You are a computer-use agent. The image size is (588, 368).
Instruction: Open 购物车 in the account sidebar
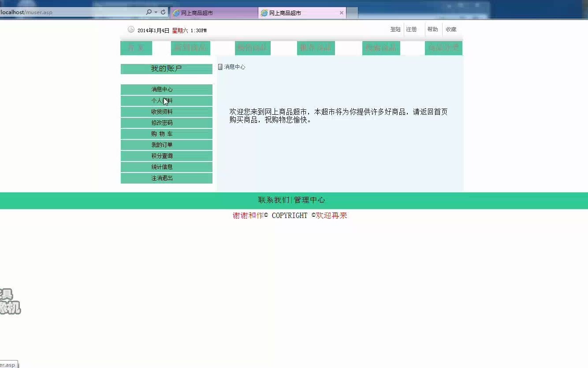pyautogui.click(x=167, y=134)
